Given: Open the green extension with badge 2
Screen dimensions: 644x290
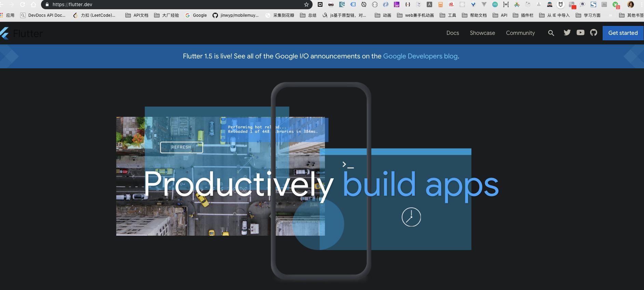Looking at the screenshot, I should [616, 5].
